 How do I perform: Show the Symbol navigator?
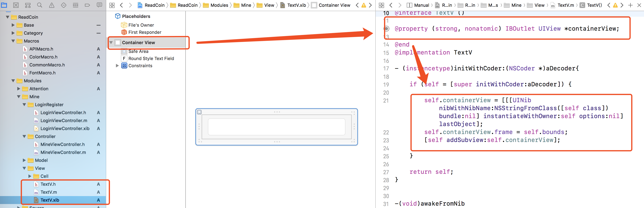pyautogui.click(x=28, y=5)
